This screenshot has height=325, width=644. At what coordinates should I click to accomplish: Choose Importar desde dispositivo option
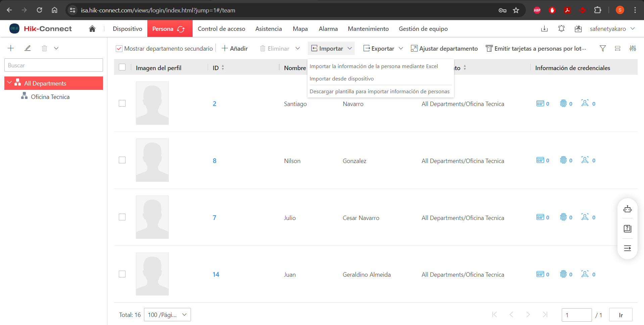341,79
